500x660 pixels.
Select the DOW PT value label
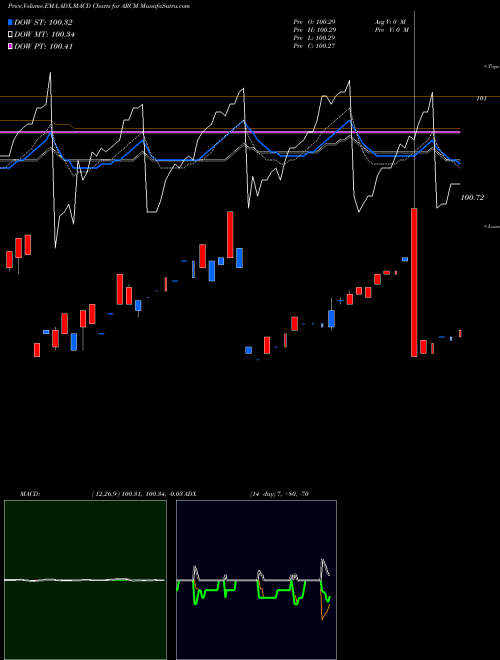click(x=43, y=46)
